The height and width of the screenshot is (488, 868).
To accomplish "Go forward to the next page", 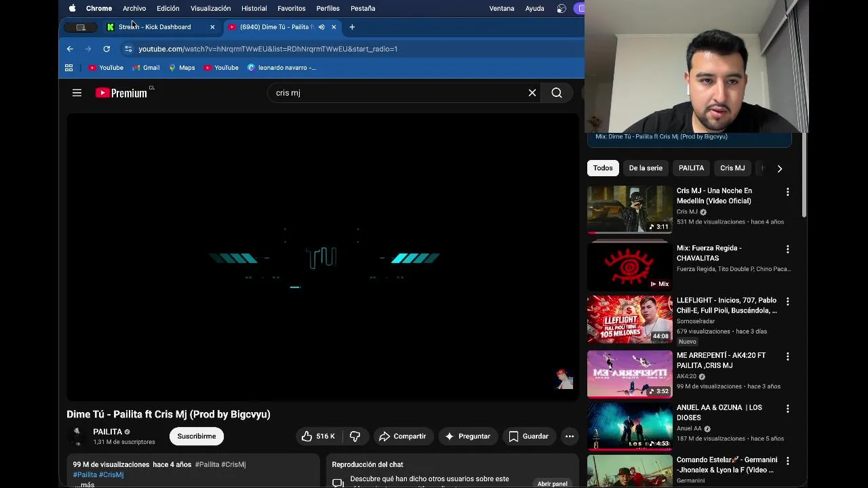I will [x=88, y=49].
